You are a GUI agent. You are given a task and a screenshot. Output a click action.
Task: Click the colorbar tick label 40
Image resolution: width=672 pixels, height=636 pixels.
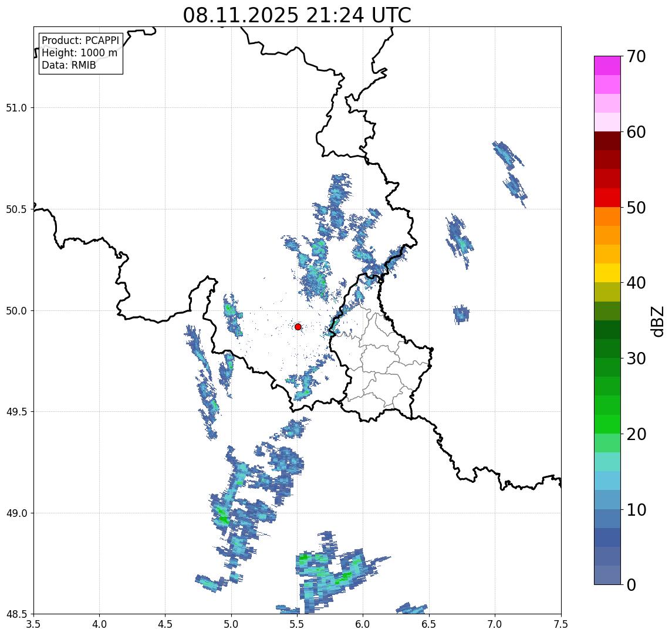click(x=636, y=283)
